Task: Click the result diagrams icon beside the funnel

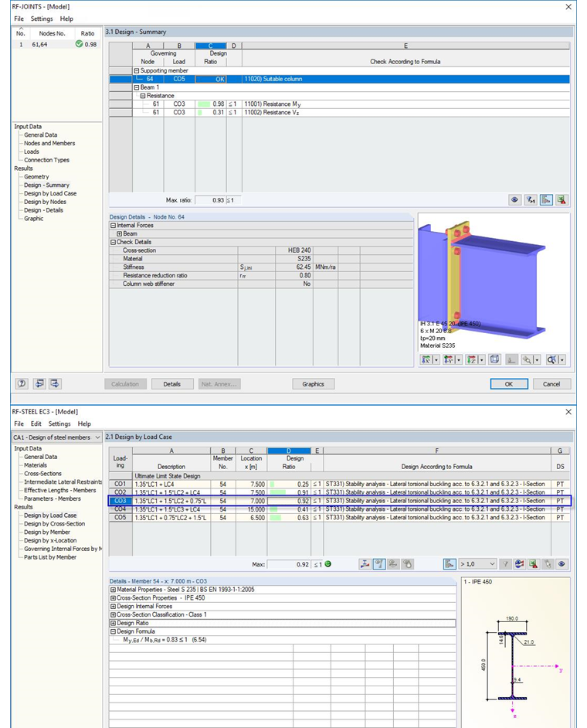Action: [x=520, y=564]
